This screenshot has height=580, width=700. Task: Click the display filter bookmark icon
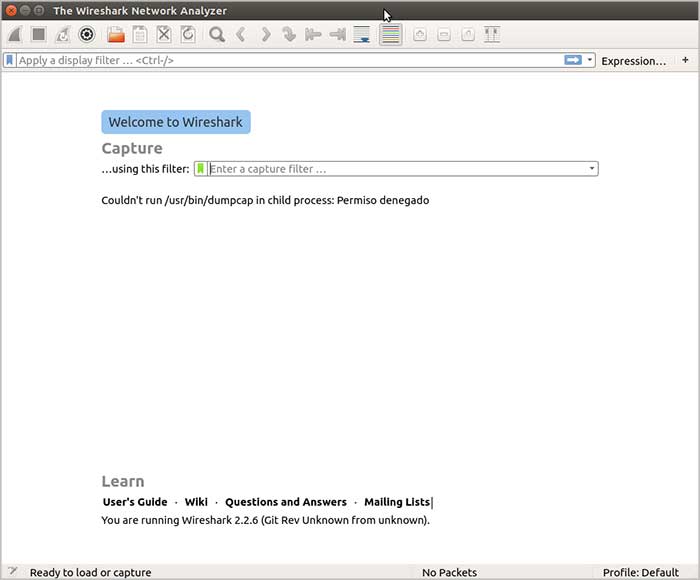pyautogui.click(x=9, y=60)
